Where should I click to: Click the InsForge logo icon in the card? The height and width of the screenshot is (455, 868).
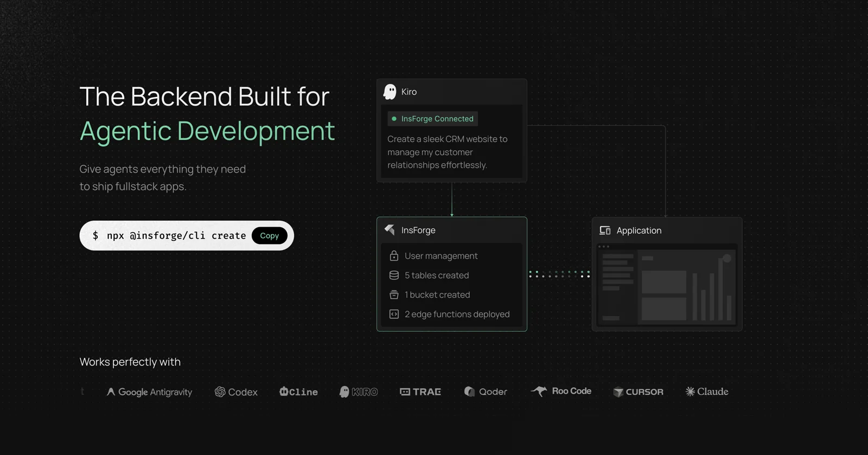pyautogui.click(x=390, y=230)
